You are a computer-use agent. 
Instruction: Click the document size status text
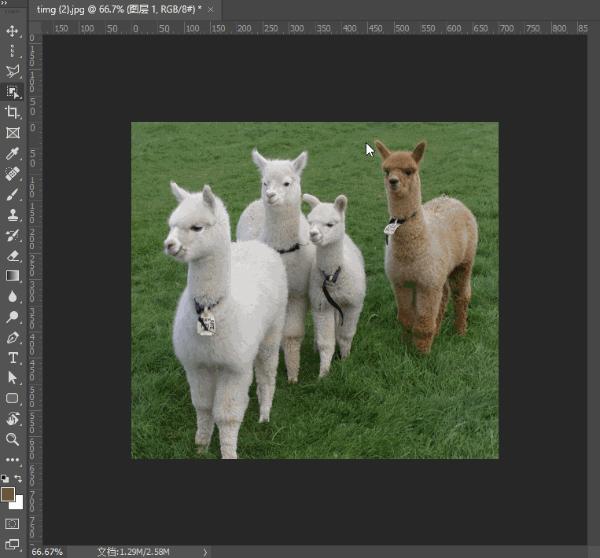coord(133,552)
